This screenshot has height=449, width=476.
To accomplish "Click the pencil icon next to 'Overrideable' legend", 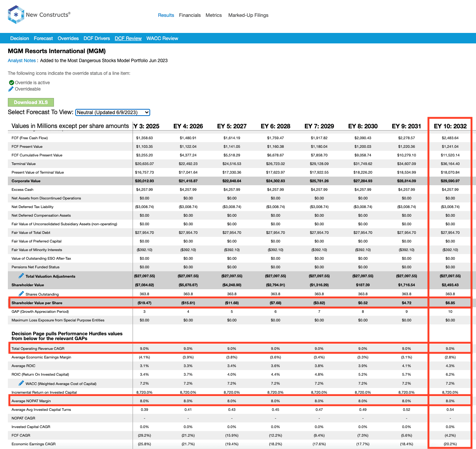I will point(11,89).
